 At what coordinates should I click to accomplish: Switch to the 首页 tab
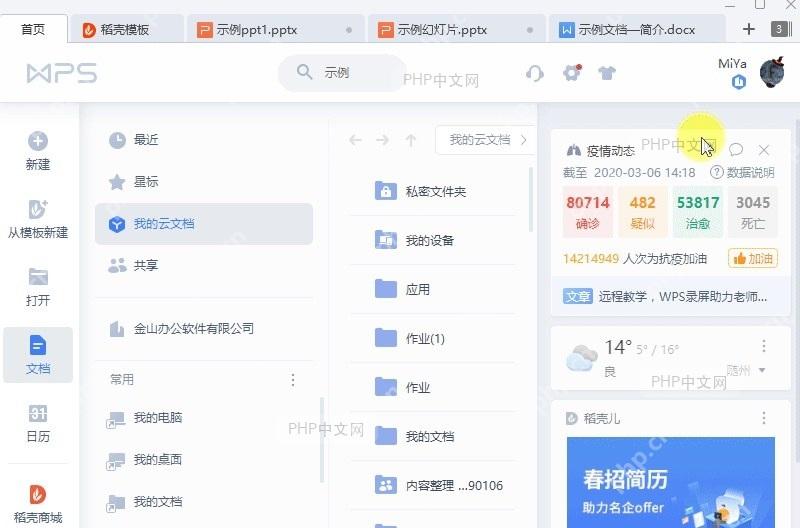click(34, 29)
